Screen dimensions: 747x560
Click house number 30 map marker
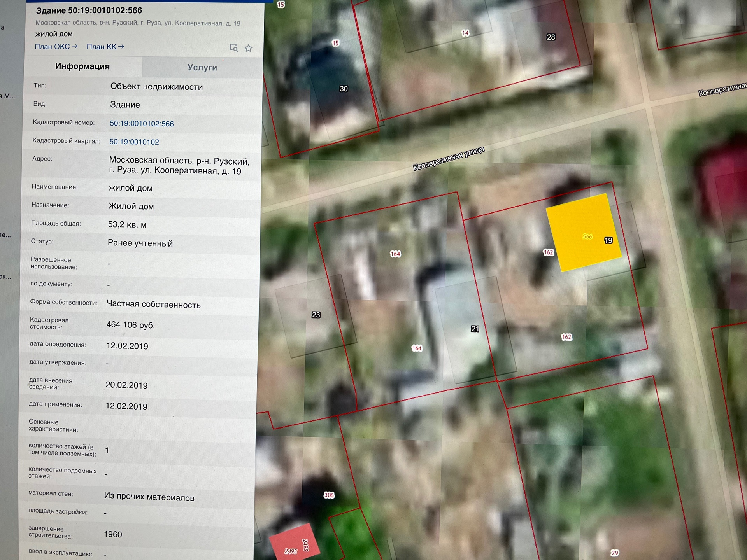coord(344,89)
